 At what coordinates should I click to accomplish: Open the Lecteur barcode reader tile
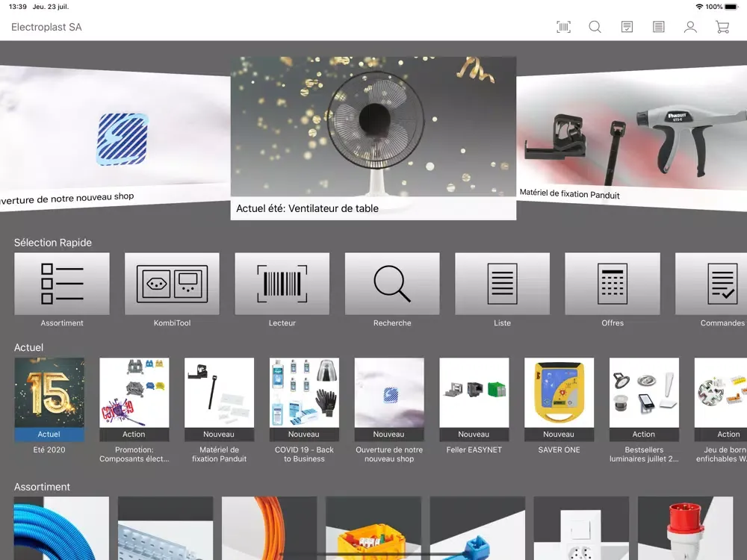point(282,284)
